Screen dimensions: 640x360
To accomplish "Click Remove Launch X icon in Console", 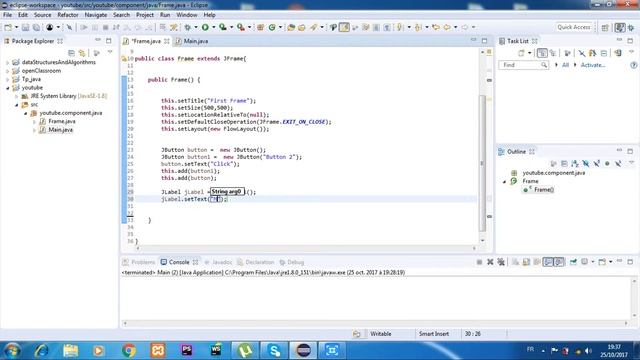I will pos(490,262).
